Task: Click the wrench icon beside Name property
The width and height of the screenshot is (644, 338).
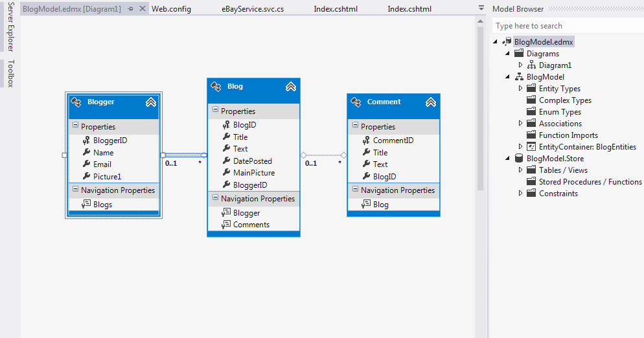Action: click(x=86, y=152)
